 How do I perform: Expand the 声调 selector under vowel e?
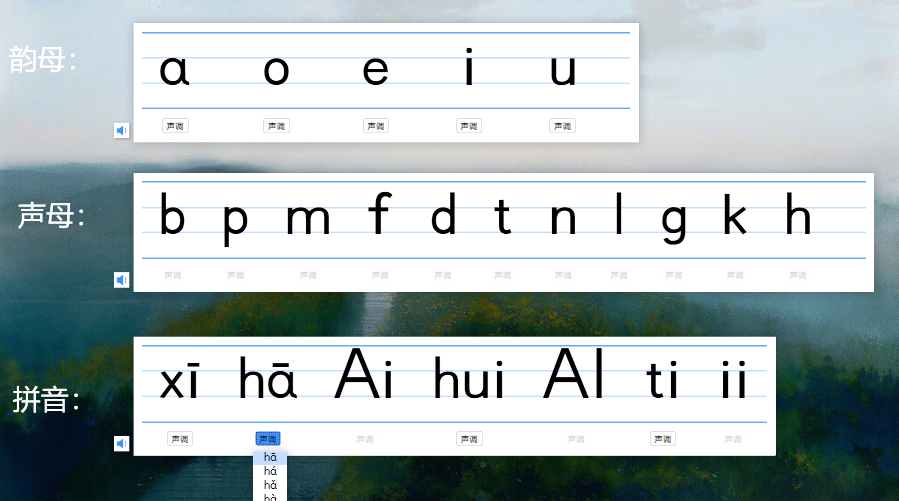coord(375,126)
